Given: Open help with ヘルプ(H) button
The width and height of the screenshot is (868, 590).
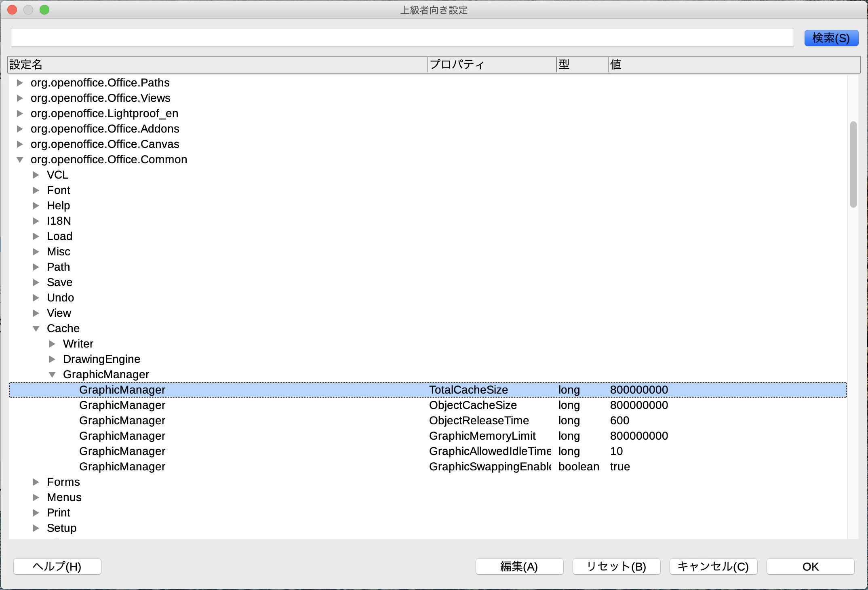Looking at the screenshot, I should [x=57, y=567].
